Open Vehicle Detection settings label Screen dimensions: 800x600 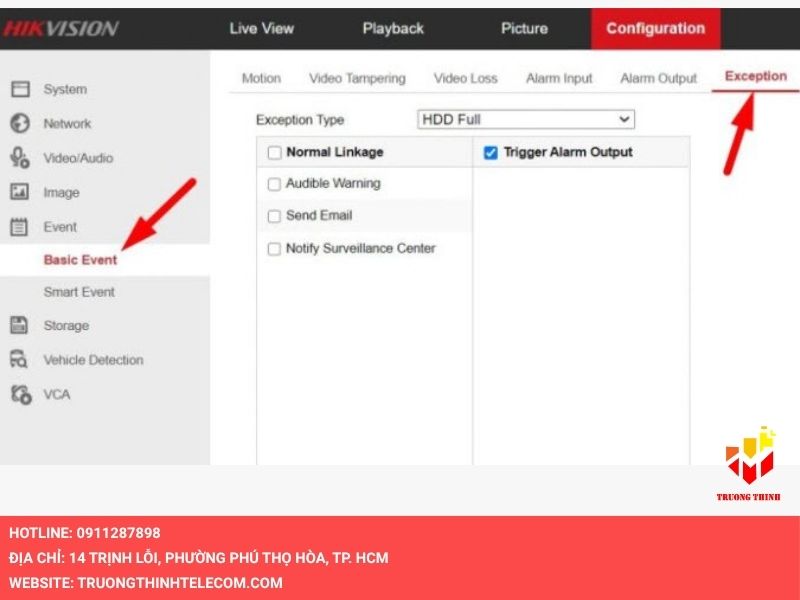click(93, 360)
